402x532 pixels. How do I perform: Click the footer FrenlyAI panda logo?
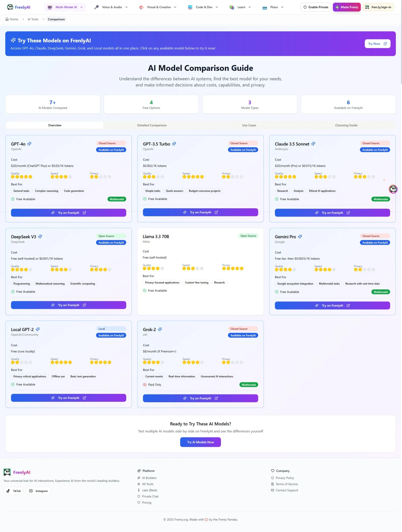[7, 472]
